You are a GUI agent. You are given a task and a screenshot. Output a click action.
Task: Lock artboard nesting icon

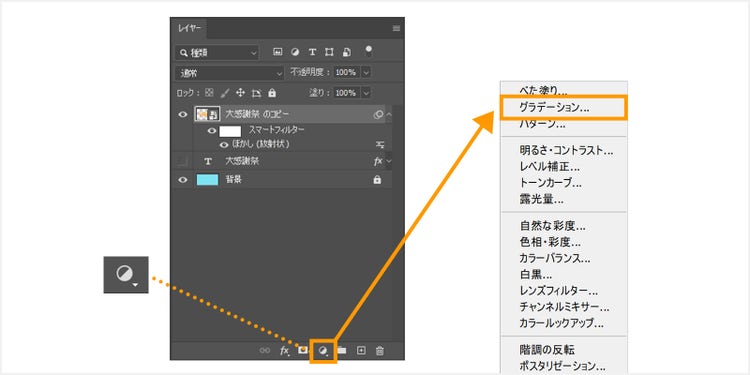point(256,93)
